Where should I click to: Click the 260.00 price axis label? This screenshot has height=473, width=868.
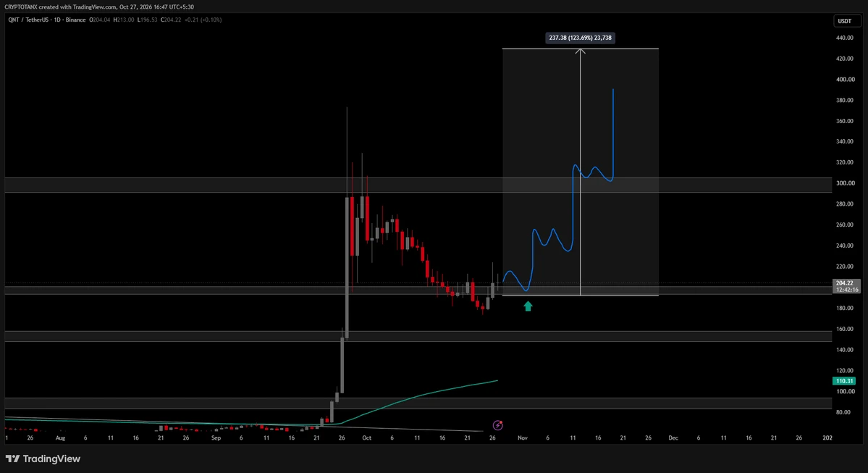pyautogui.click(x=845, y=225)
